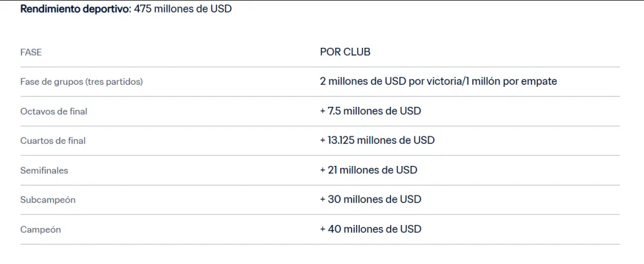Select the 'Octavos de final' row label
The height and width of the screenshot is (264, 644).
point(53,111)
